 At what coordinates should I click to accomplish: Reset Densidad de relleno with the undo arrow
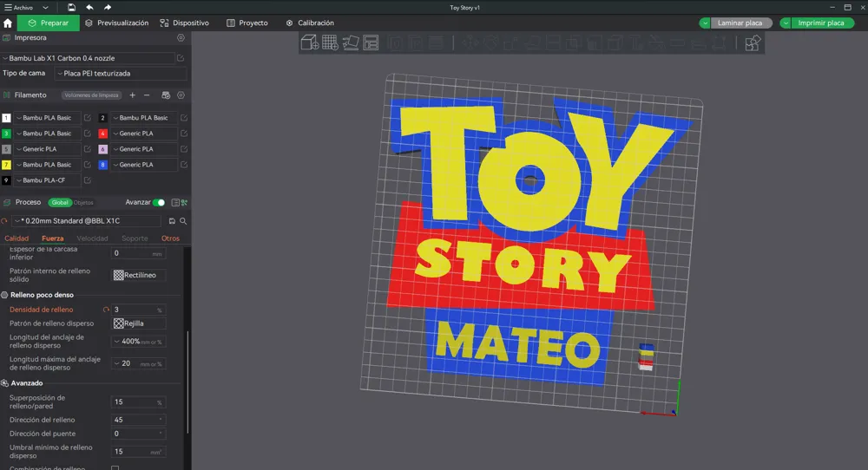pos(106,310)
